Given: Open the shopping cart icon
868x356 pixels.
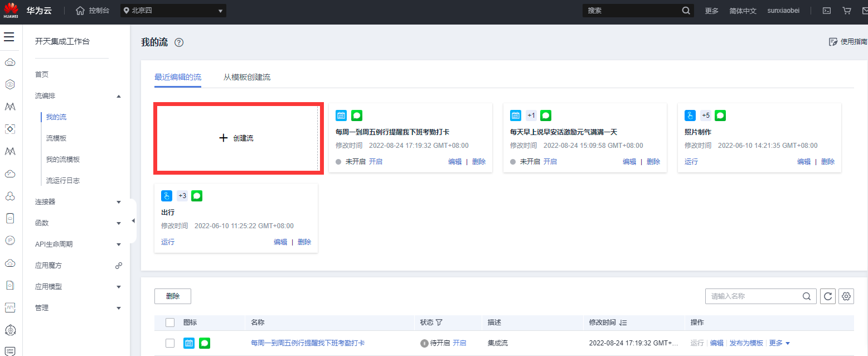Looking at the screenshot, I should point(847,11).
